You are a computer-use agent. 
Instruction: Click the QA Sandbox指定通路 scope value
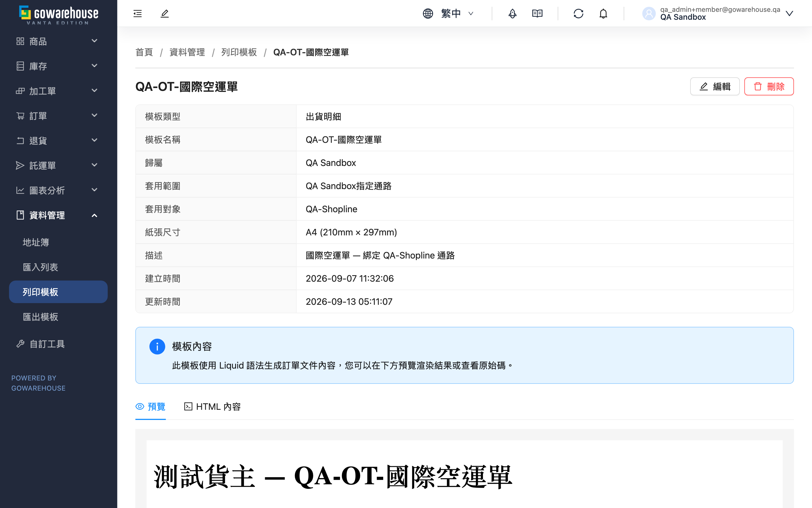pos(348,186)
